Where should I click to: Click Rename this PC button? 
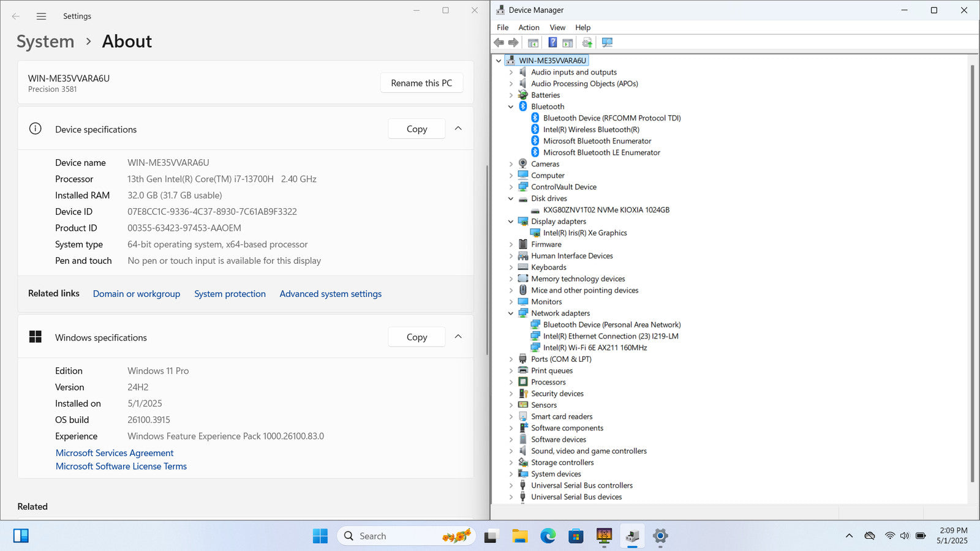(x=421, y=83)
